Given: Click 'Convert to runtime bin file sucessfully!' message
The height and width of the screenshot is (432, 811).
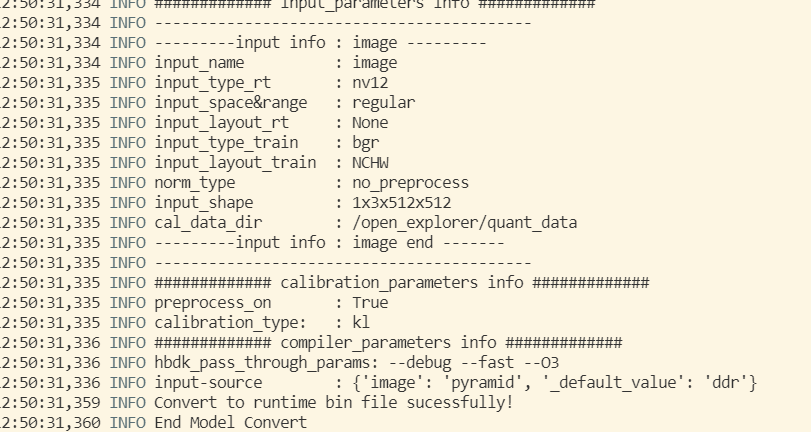Looking at the screenshot, I should tap(333, 402).
